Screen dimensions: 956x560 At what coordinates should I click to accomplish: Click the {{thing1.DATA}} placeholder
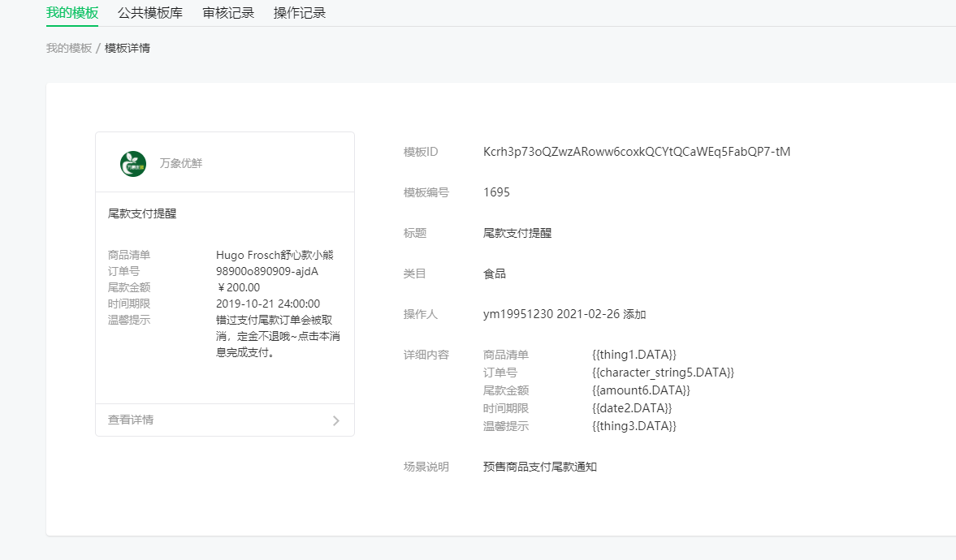pyautogui.click(x=634, y=355)
